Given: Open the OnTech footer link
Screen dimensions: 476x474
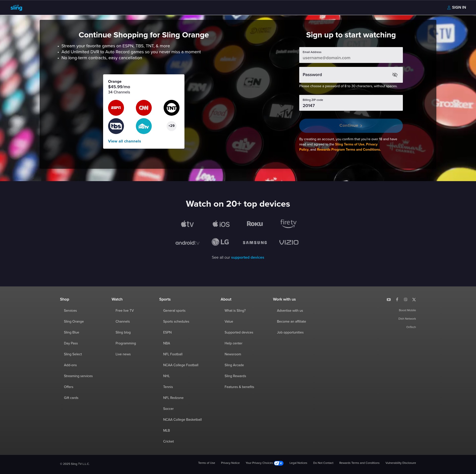Looking at the screenshot, I should [411, 327].
